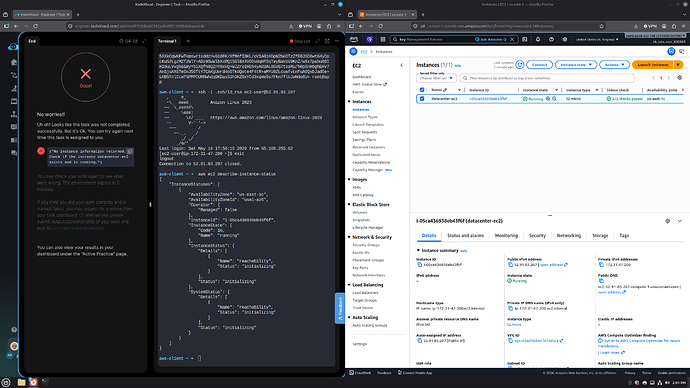This screenshot has width=690, height=388.
Task: Collapse EC2 sidebar with chevron
Action: [401, 66]
